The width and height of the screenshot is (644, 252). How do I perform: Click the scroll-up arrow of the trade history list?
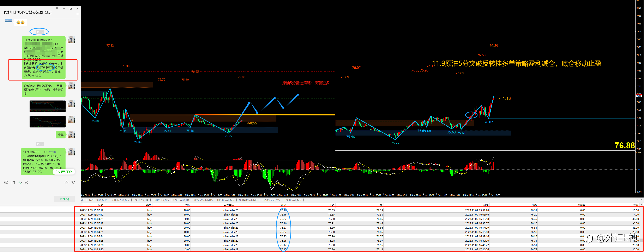pyautogui.click(x=642, y=205)
